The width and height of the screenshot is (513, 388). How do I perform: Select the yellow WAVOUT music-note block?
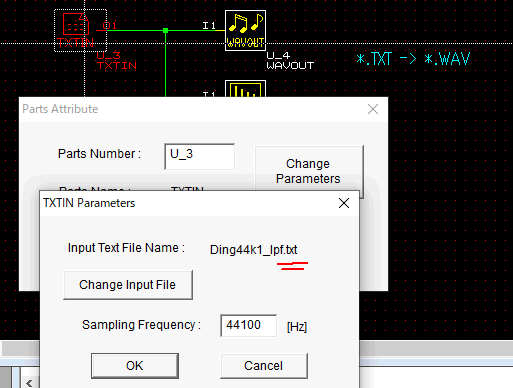[245, 30]
